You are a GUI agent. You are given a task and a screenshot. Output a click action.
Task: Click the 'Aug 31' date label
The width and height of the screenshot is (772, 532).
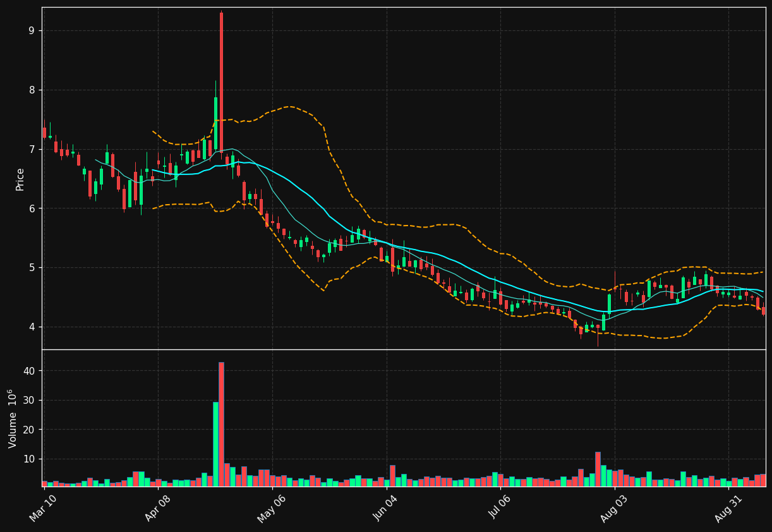(728, 508)
